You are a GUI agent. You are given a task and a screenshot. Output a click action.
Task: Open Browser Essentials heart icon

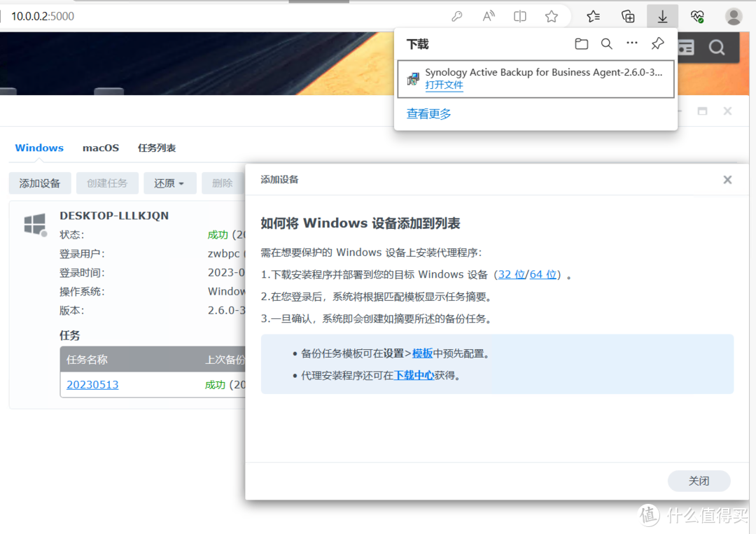click(697, 17)
